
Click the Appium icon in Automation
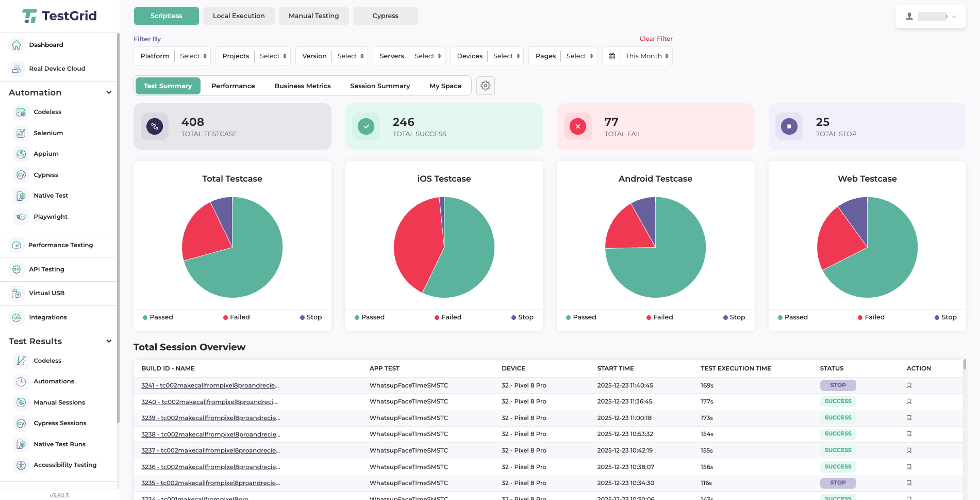click(x=21, y=154)
